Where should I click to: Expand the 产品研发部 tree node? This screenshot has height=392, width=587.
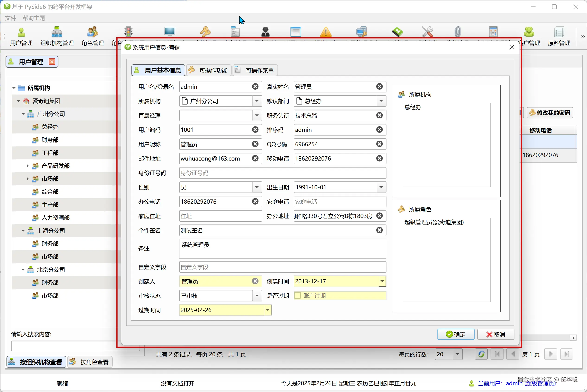coord(28,166)
